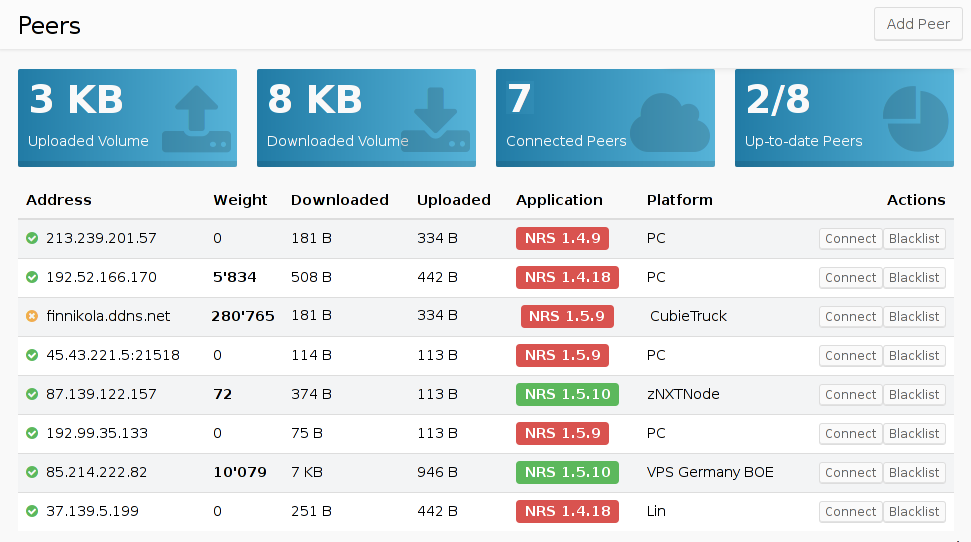The image size is (971, 542).
Task: Connect to peer 45.43.221.5:21518
Action: (x=850, y=356)
